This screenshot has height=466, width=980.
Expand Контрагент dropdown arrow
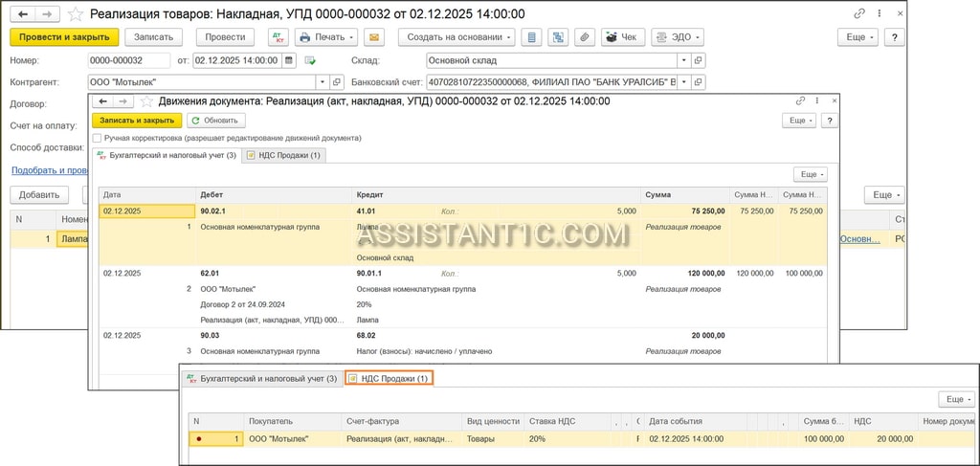[323, 82]
